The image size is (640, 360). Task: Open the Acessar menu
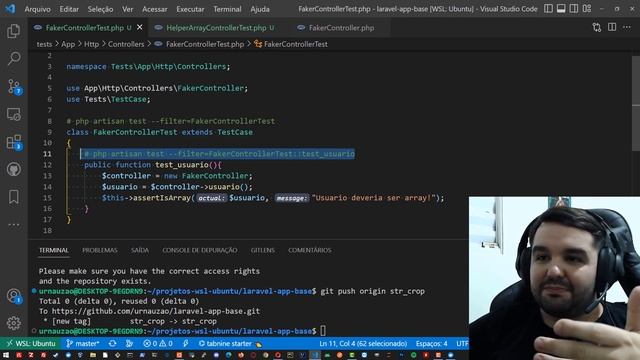tap(155, 9)
